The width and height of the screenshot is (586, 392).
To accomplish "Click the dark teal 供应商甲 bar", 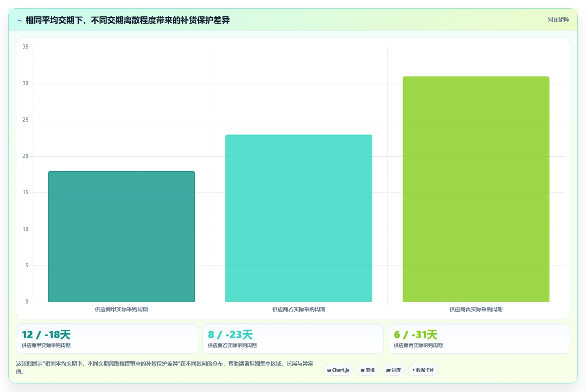I will point(121,237).
